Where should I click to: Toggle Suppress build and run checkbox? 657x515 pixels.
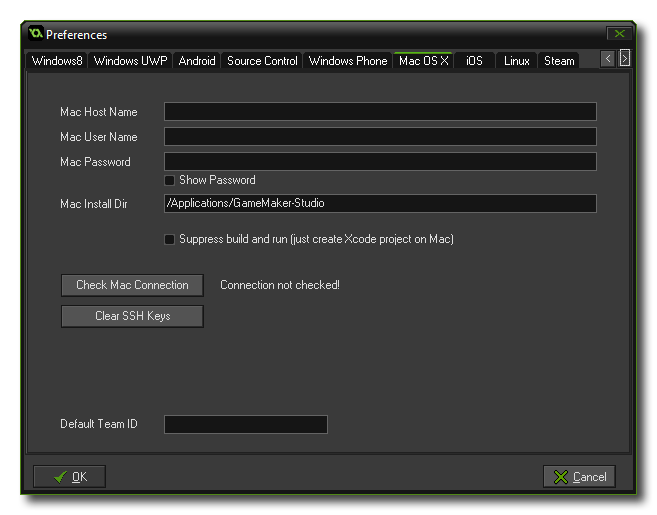pos(170,240)
